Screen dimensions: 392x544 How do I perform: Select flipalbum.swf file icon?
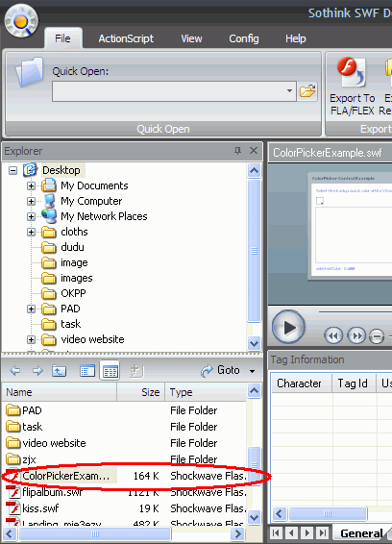(13, 491)
